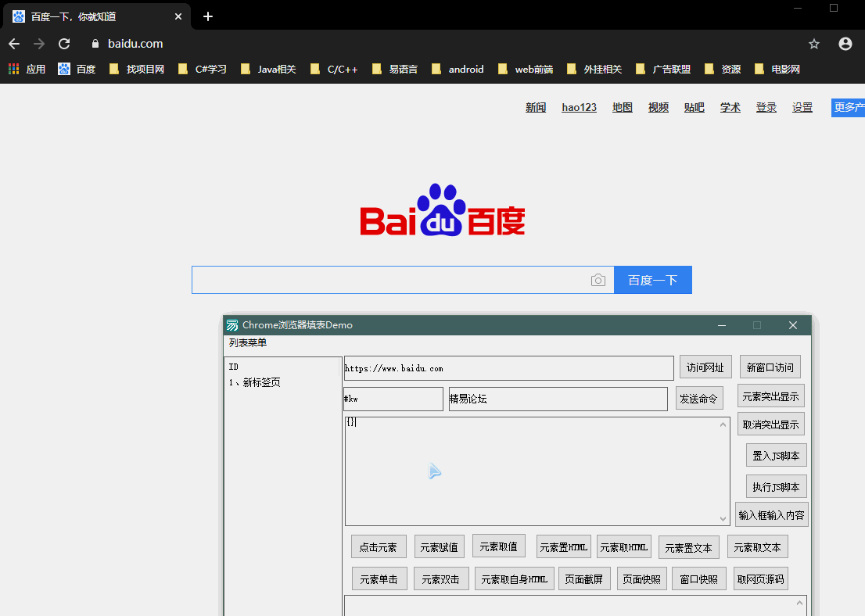Viewport: 865px width, 616px height.
Task: Click the 元素置HTML button
Action: 564,547
